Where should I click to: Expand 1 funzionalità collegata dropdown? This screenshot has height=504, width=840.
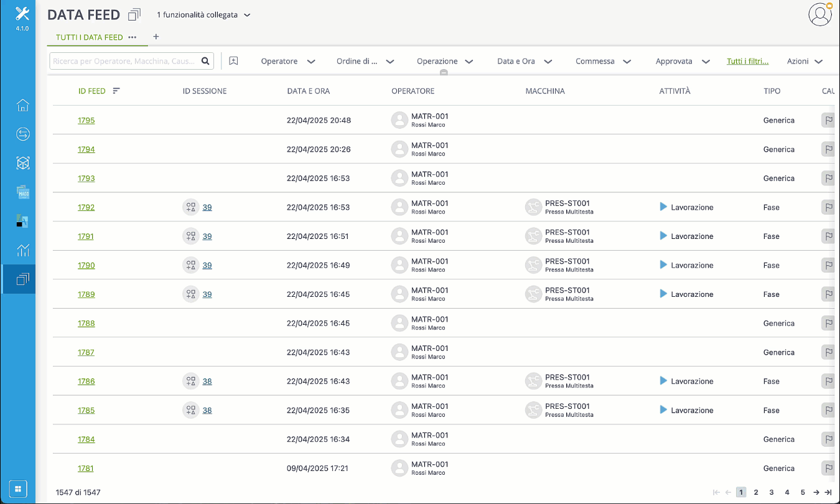203,15
